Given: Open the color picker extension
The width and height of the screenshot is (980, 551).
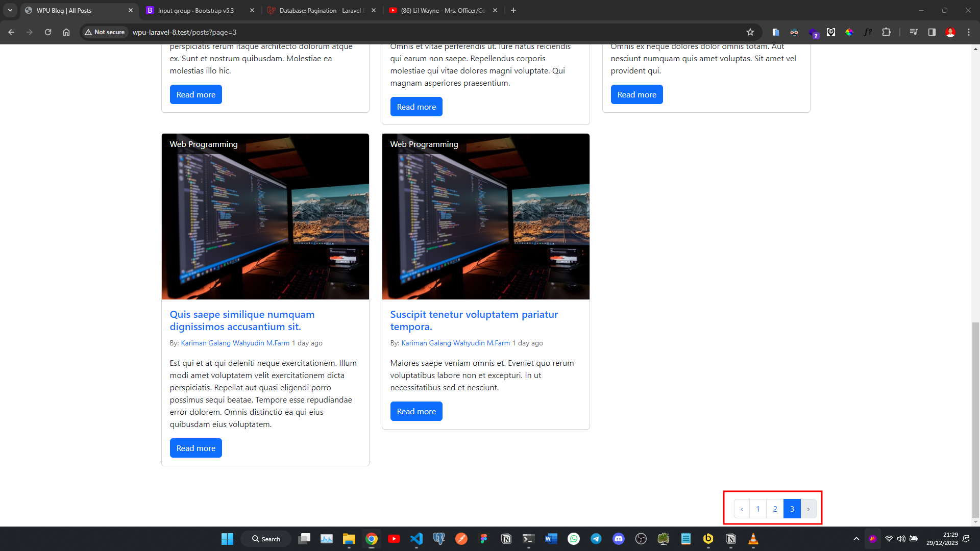Looking at the screenshot, I should [x=849, y=32].
